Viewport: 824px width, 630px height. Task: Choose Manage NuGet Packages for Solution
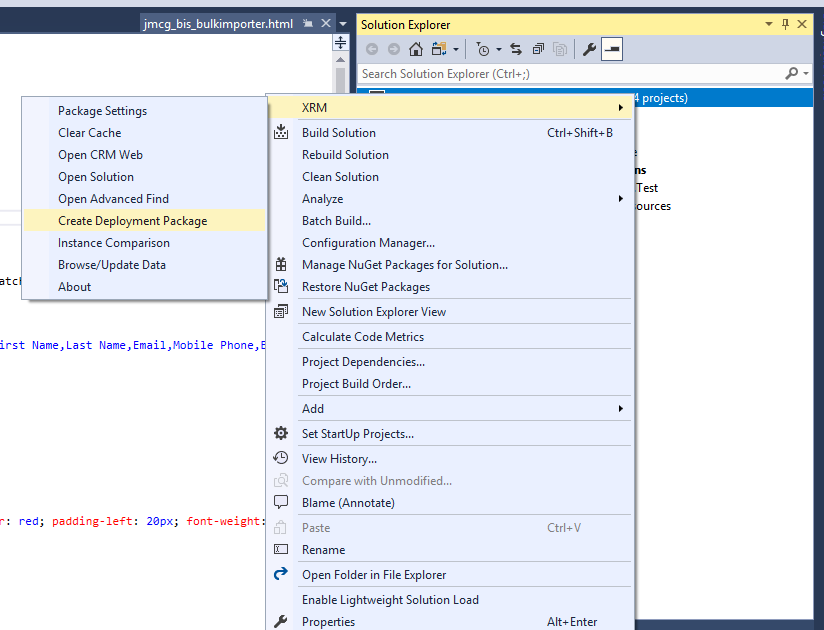[404, 265]
